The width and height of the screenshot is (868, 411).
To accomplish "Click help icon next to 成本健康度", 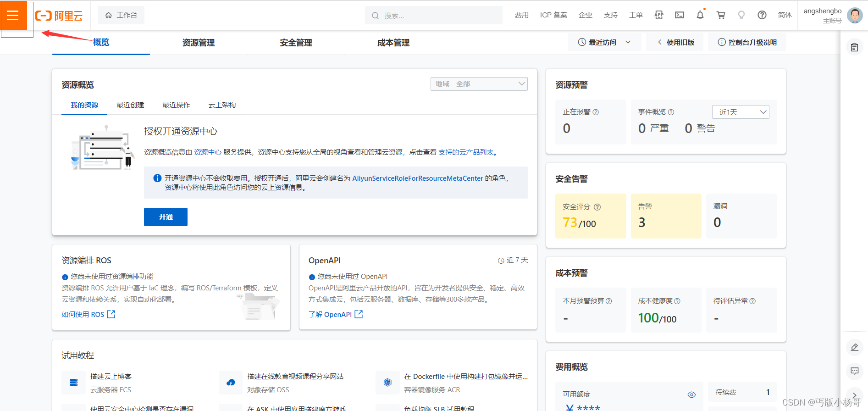I will coord(677,301).
